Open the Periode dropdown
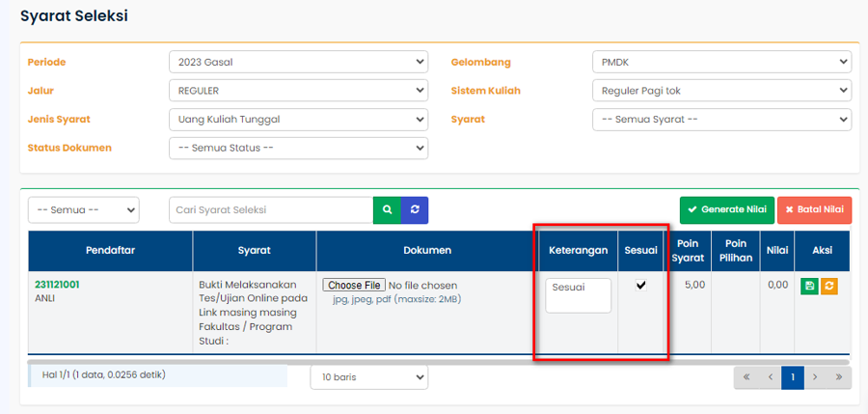Viewport: 868px width, 414px height. pyautogui.click(x=297, y=62)
